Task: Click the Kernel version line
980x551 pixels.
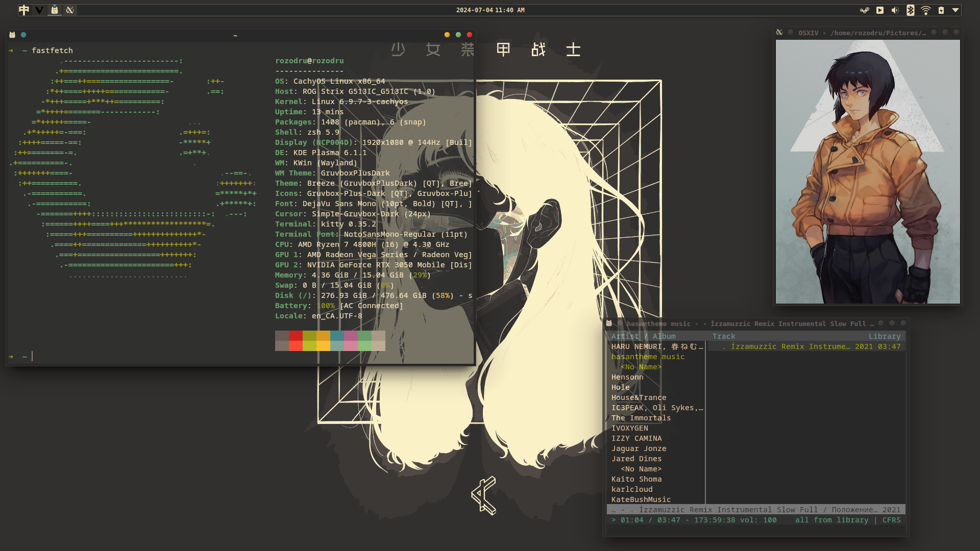Action: 341,102
